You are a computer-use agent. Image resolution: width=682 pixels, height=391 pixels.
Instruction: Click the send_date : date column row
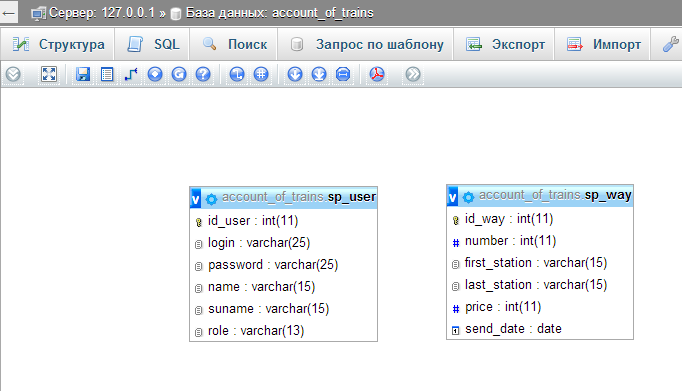click(540, 329)
